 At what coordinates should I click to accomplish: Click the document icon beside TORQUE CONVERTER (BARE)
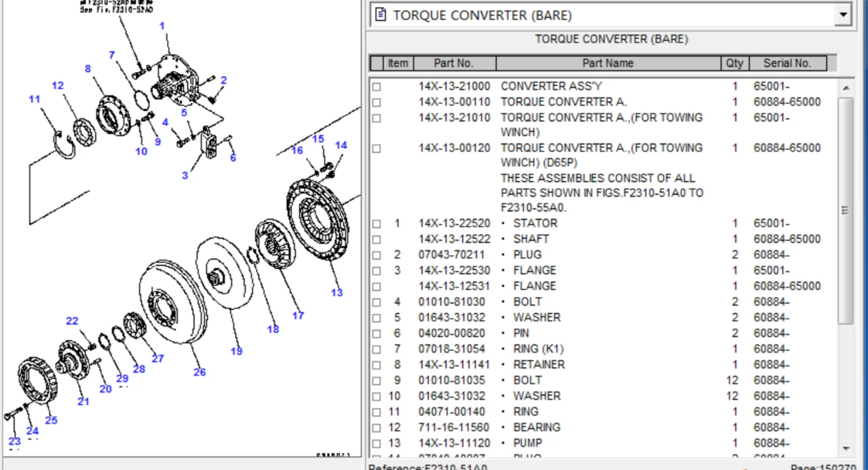click(x=380, y=15)
